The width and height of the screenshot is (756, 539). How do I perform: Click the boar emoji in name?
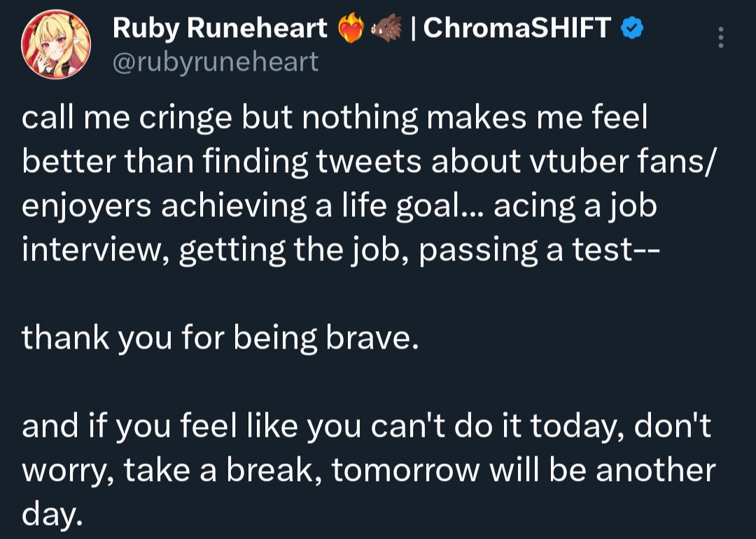[388, 28]
